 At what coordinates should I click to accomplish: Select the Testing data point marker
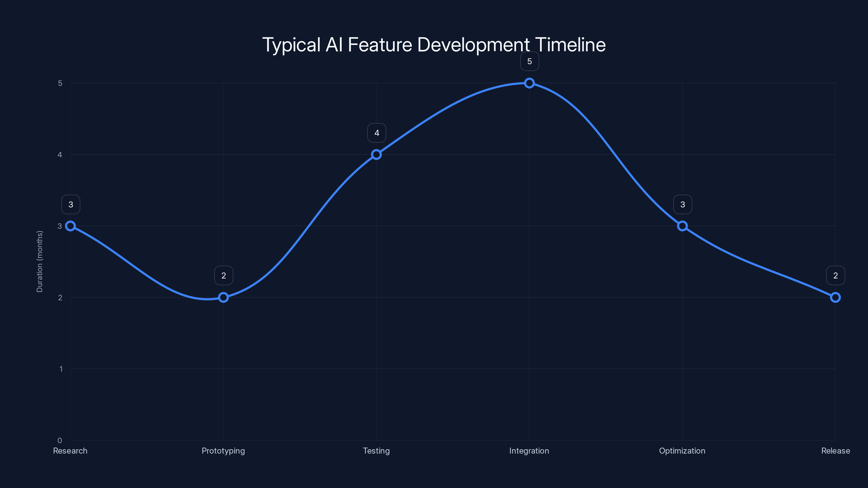[376, 154]
